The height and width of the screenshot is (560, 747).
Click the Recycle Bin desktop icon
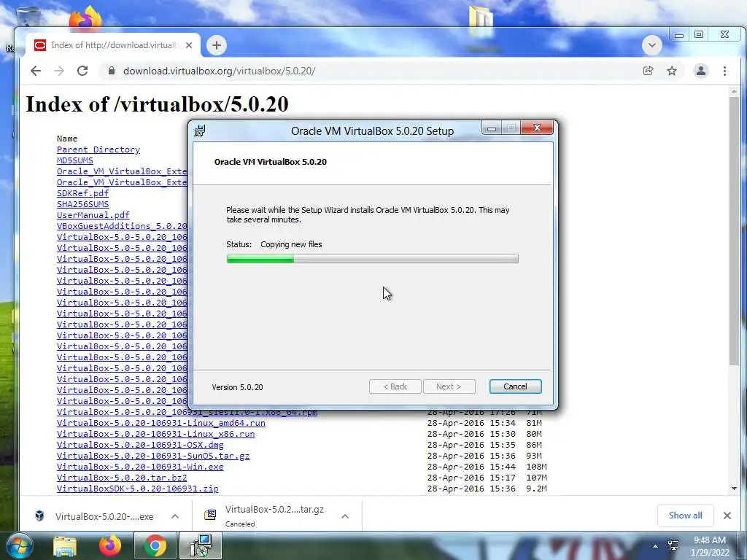(28, 16)
